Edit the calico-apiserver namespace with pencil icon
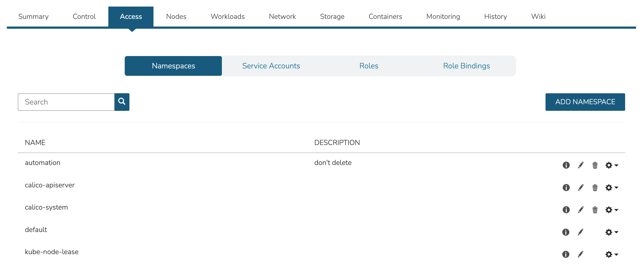This screenshot has width=644, height=267. pyautogui.click(x=581, y=188)
